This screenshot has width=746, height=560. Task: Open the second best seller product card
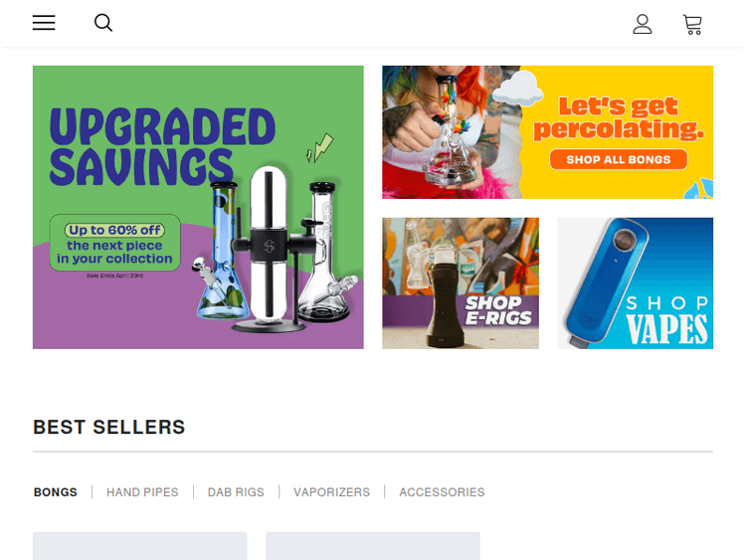coord(373,546)
